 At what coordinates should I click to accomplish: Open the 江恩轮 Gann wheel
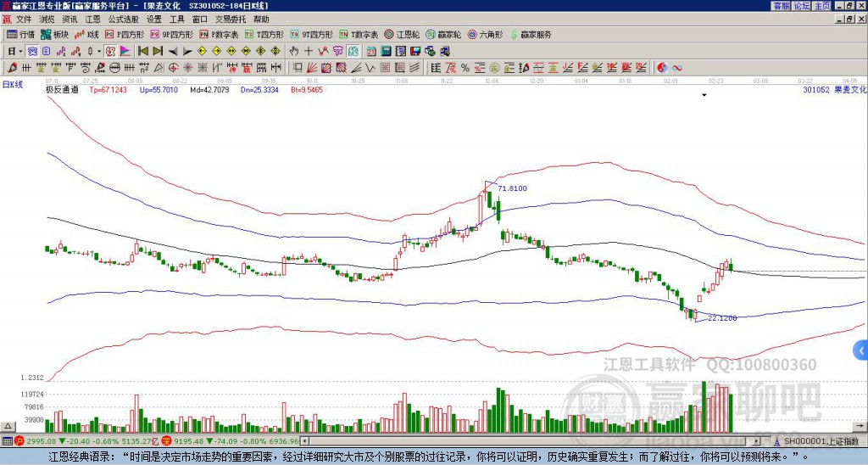click(x=402, y=34)
